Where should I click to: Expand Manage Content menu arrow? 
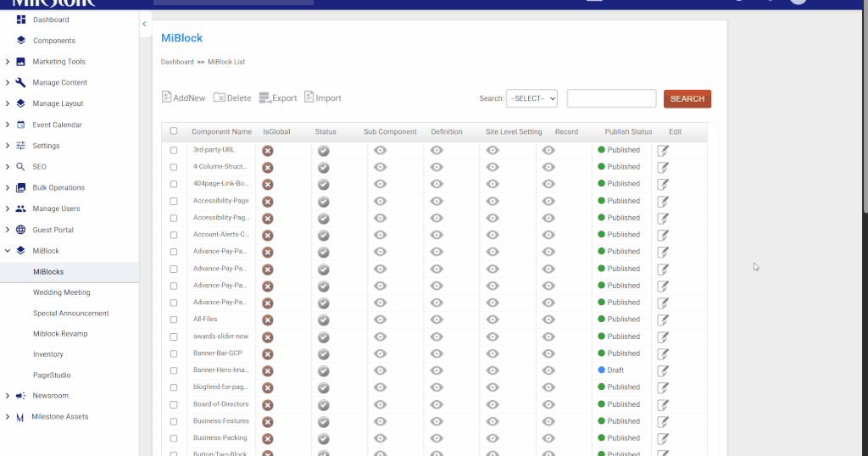coord(7,82)
